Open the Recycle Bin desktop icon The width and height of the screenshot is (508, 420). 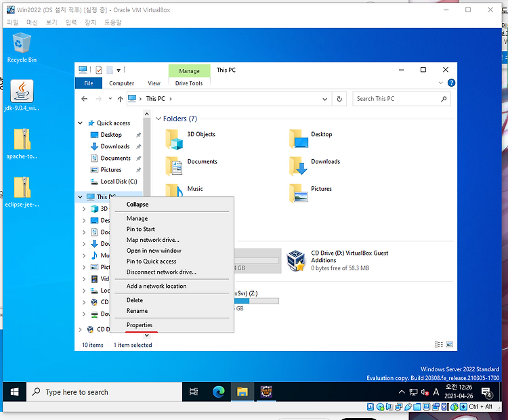(x=22, y=47)
